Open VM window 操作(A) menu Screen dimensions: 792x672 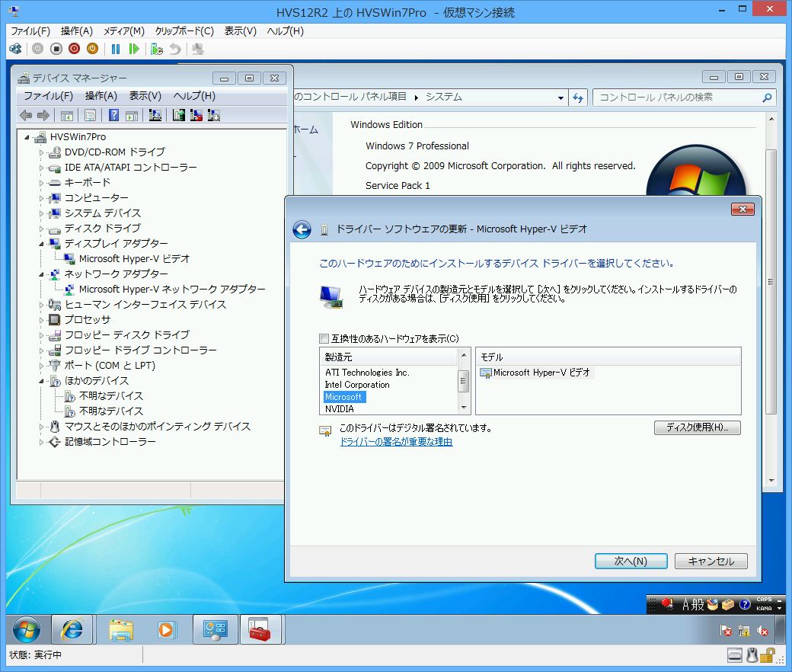[x=77, y=30]
